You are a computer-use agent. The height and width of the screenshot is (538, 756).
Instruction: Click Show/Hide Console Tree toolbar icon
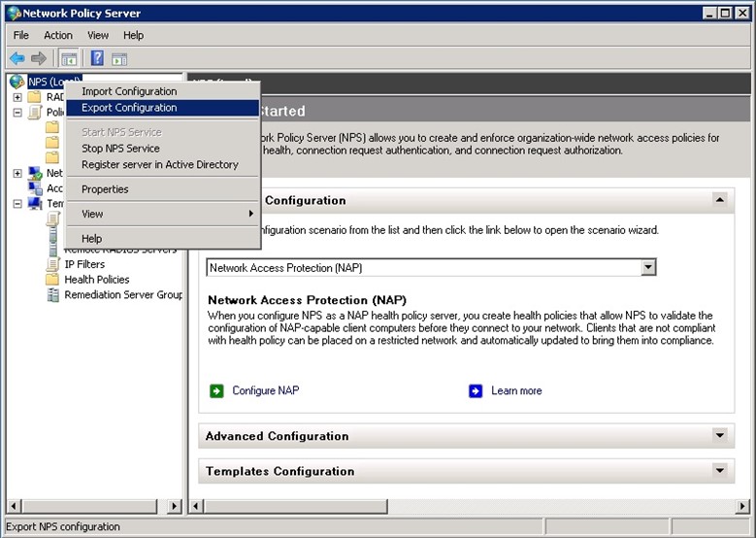pos(69,59)
